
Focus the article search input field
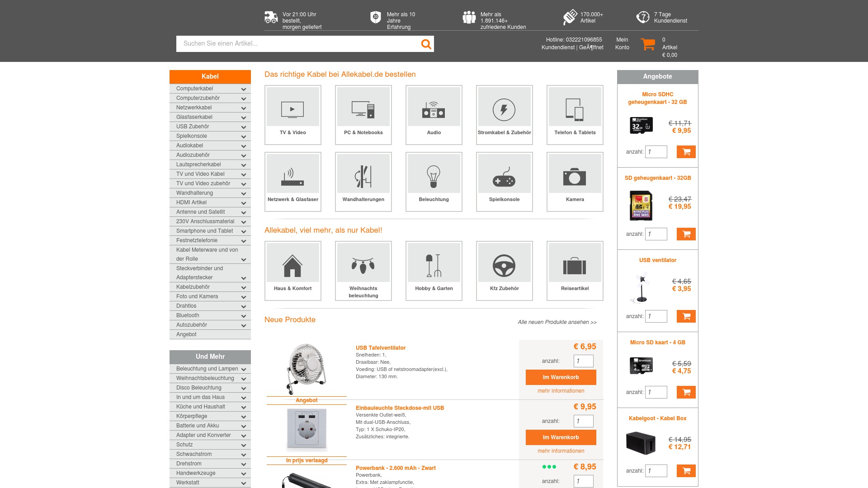click(x=298, y=44)
